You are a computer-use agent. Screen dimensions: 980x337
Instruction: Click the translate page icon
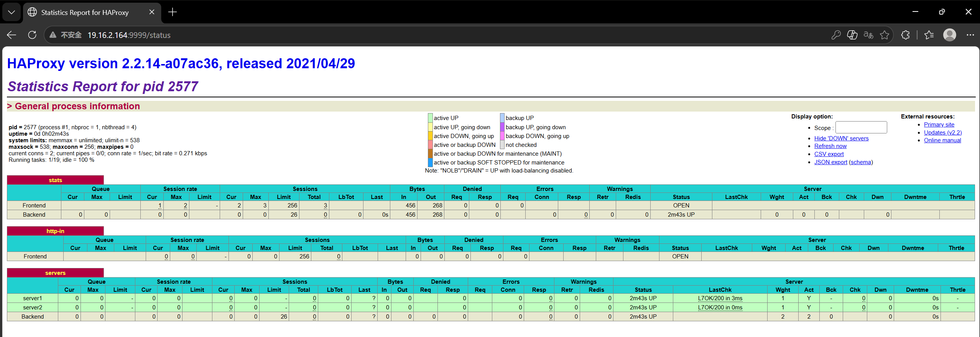click(868, 35)
